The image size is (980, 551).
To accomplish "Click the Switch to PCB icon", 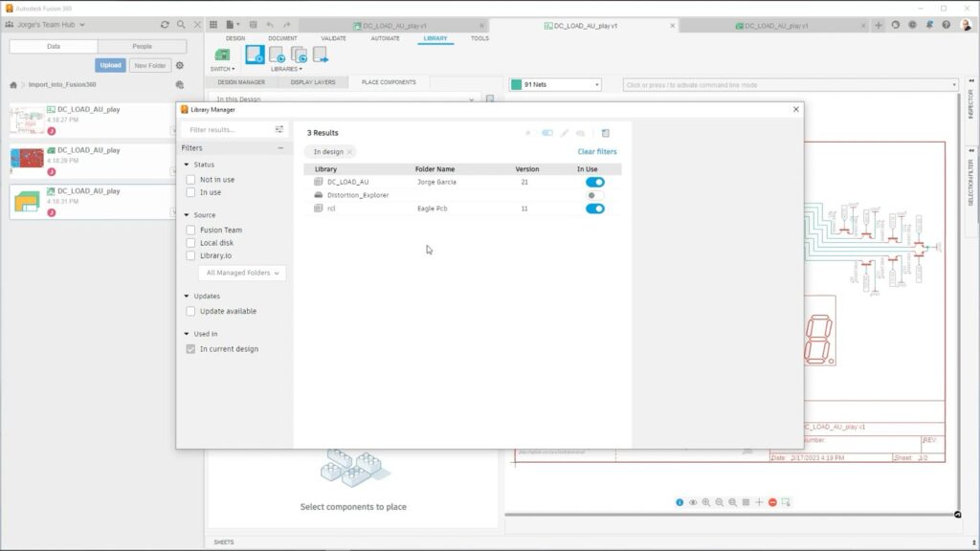I will 222,55.
